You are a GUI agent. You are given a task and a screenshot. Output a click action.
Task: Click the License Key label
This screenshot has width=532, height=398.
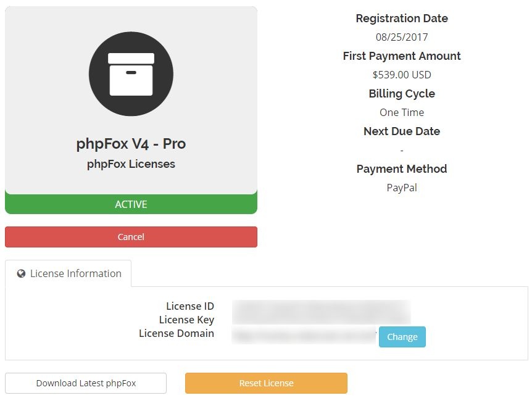tap(186, 320)
